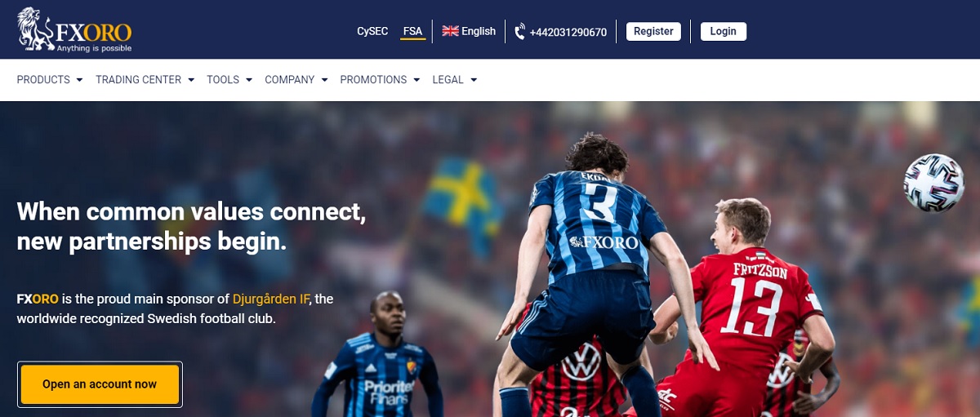The width and height of the screenshot is (980, 417).
Task: Switch to CySEC regulation
Action: pyautogui.click(x=372, y=31)
